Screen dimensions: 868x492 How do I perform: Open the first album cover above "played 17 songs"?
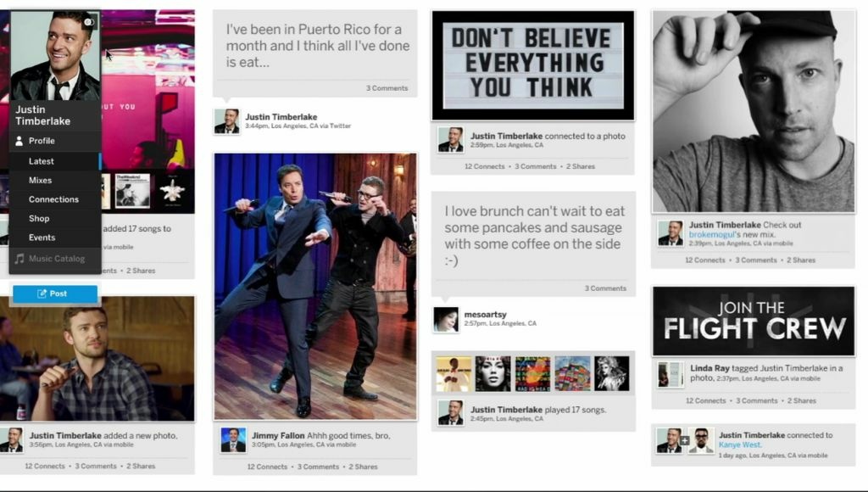coord(454,374)
